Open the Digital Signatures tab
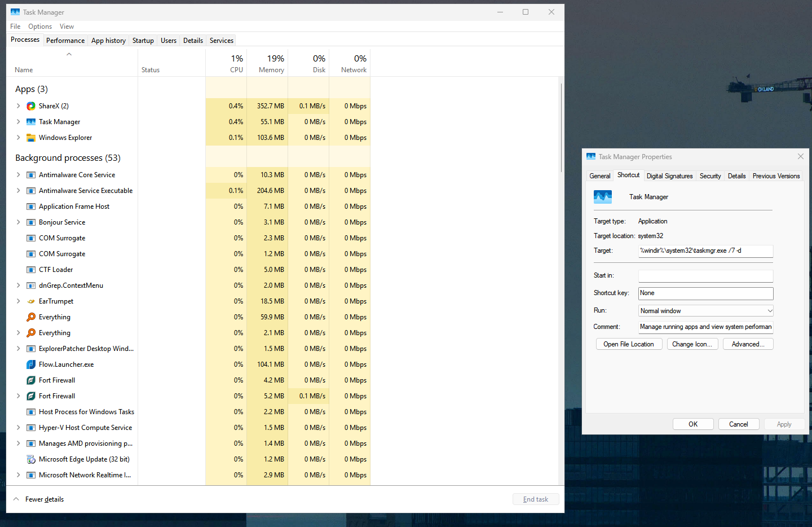This screenshot has height=527, width=812. pos(670,176)
